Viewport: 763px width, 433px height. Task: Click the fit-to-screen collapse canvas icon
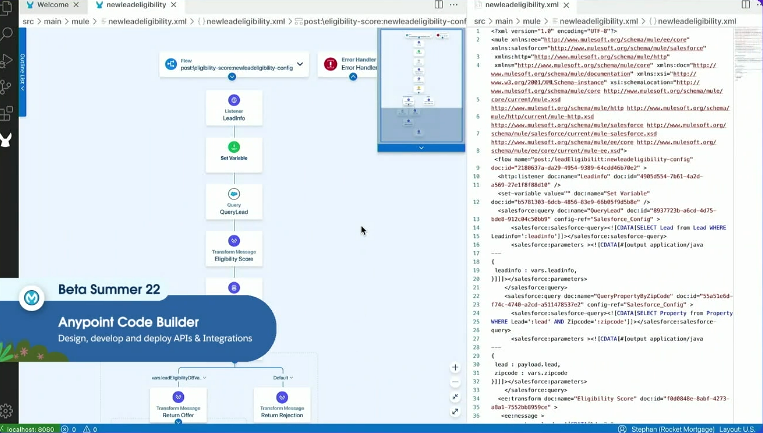click(x=455, y=397)
